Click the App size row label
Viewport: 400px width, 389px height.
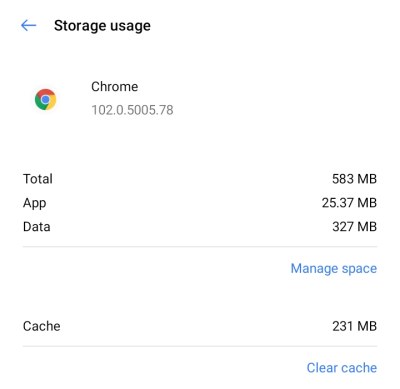(35, 203)
